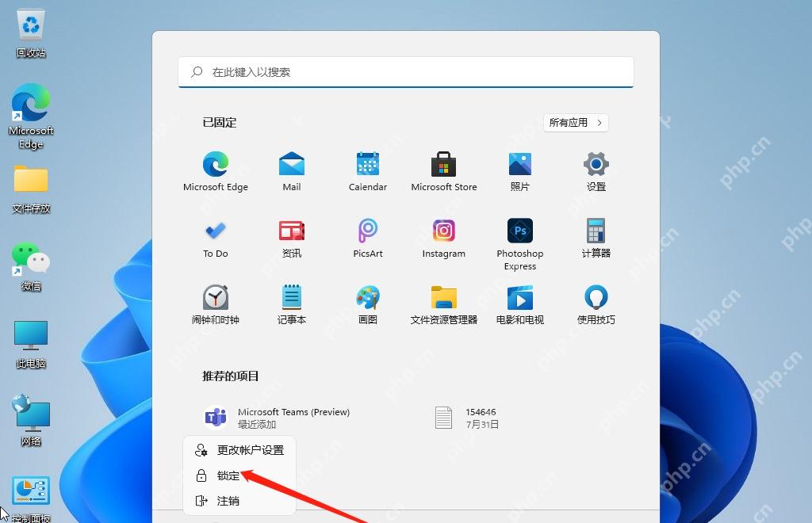Launch 电影和电视 app
This screenshot has width=812, height=523.
(x=520, y=304)
